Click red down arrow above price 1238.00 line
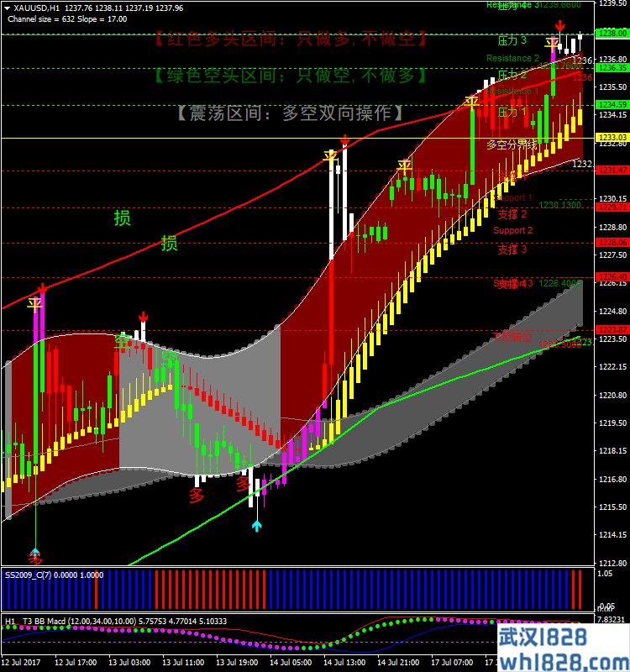 [x=560, y=26]
